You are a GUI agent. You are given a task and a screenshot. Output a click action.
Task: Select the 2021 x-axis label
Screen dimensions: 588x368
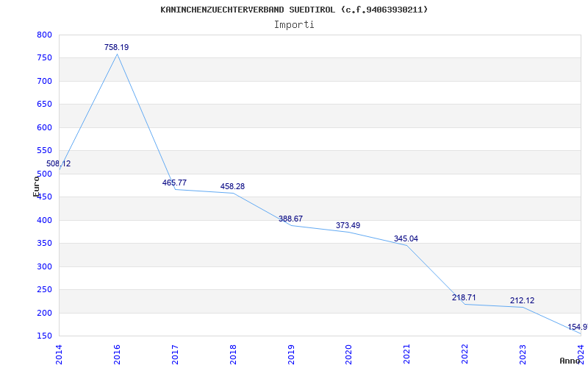tap(407, 355)
